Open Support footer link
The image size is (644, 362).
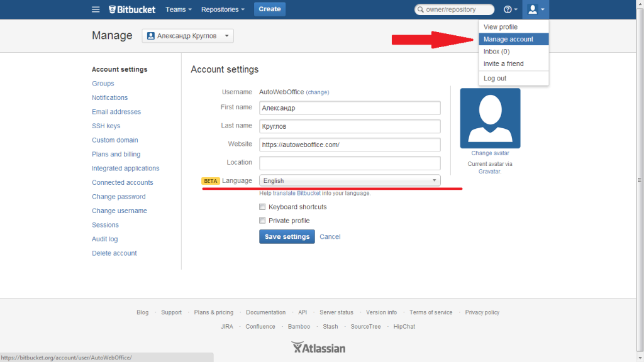(171, 312)
